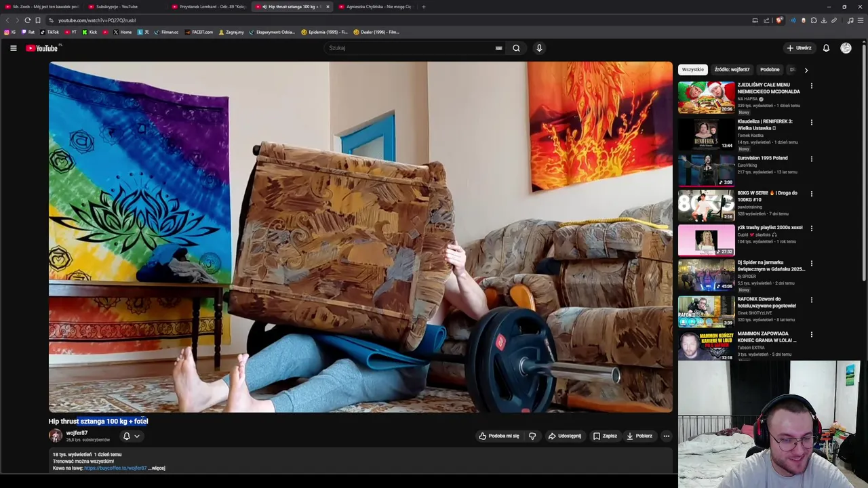Open the account avatar menu
This screenshot has height=488, width=868.
click(846, 48)
